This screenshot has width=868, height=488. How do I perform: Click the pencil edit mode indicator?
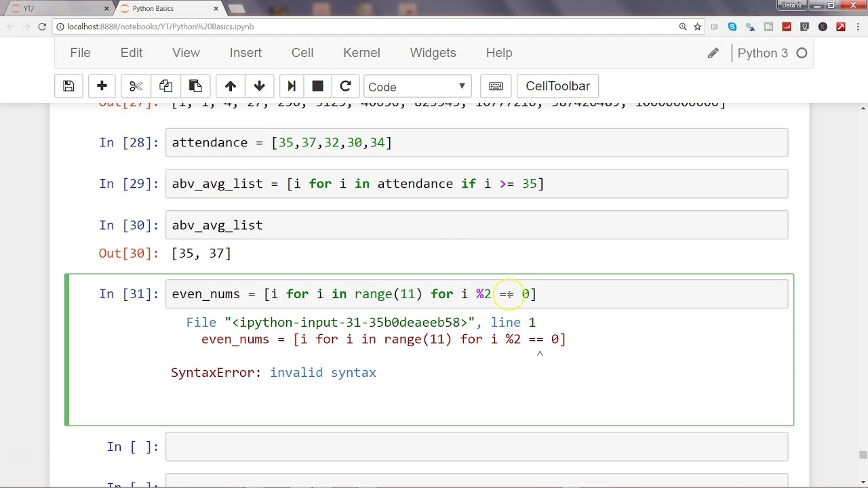(x=713, y=53)
